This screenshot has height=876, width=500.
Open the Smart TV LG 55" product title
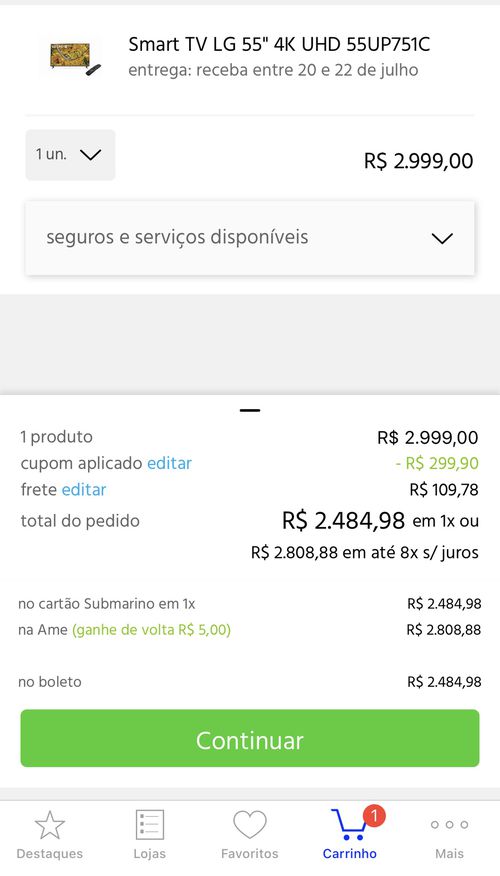279,44
